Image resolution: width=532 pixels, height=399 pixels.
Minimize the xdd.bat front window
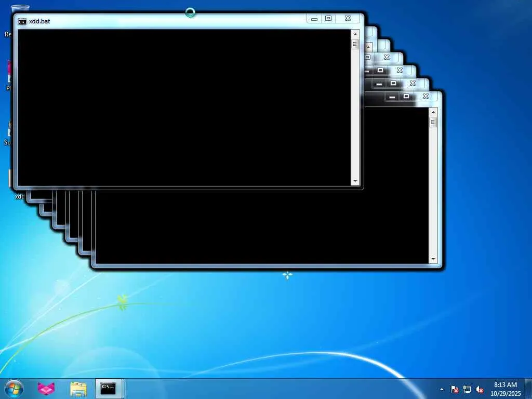(314, 19)
